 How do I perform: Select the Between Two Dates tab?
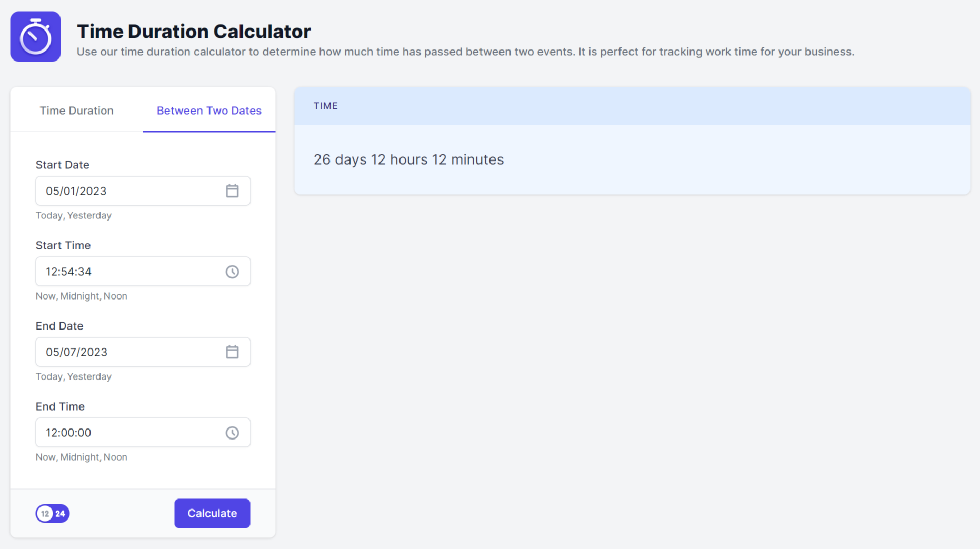[x=209, y=111]
